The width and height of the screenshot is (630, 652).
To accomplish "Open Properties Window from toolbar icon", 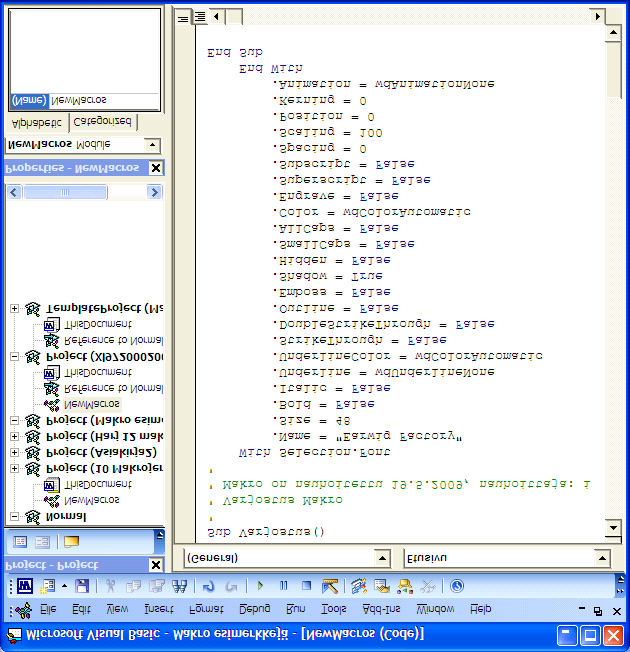I will [381, 586].
